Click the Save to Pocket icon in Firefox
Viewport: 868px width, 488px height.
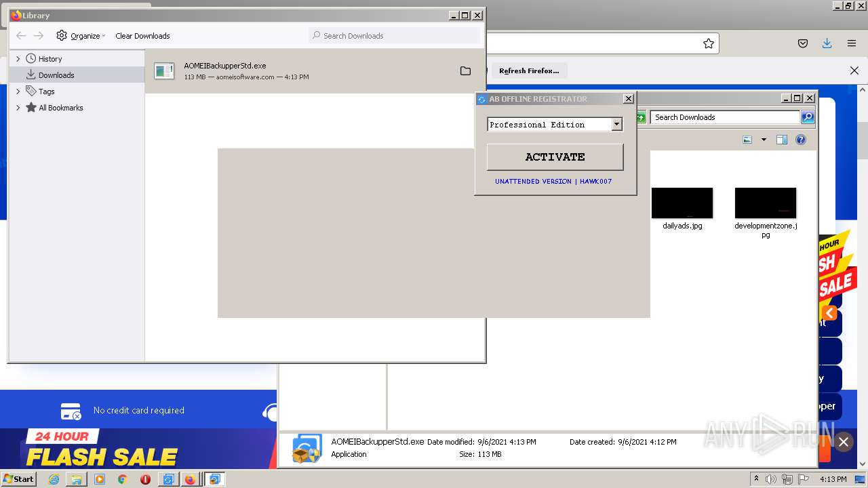click(803, 43)
